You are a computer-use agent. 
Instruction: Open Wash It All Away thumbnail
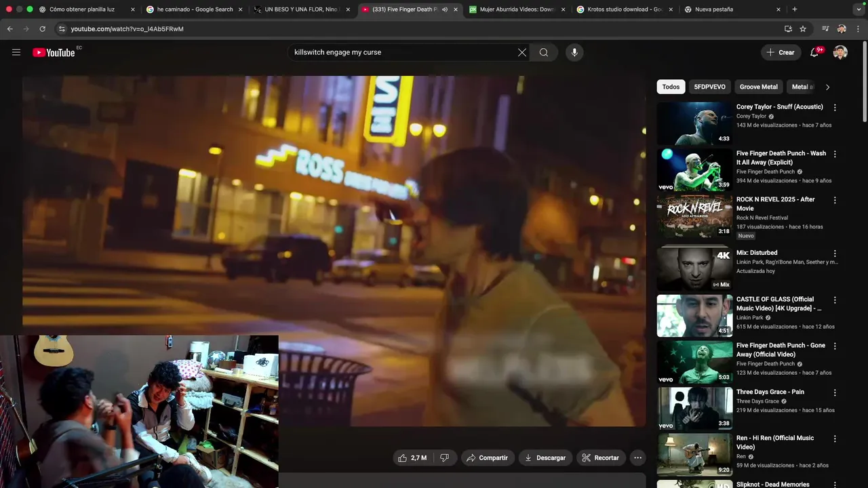point(694,169)
